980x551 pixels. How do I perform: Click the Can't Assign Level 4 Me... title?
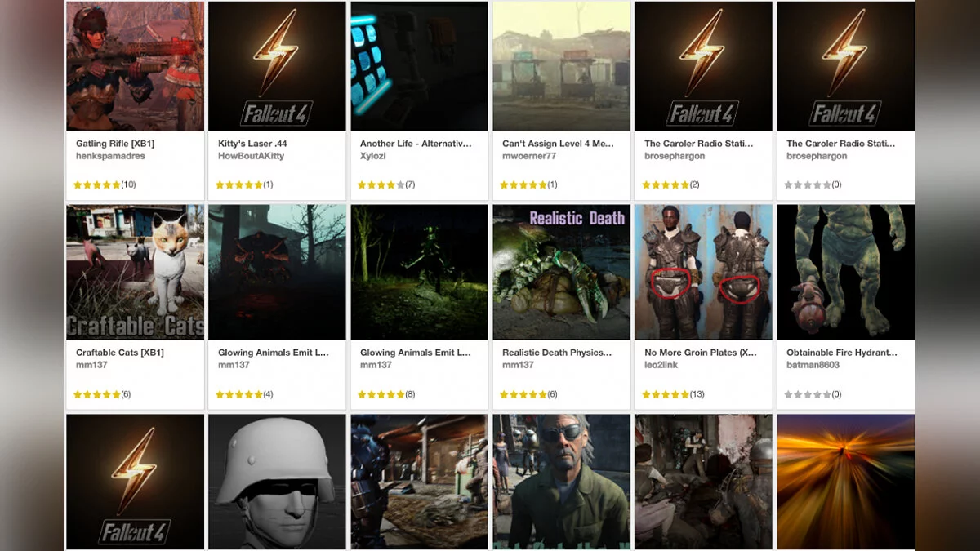[558, 144]
